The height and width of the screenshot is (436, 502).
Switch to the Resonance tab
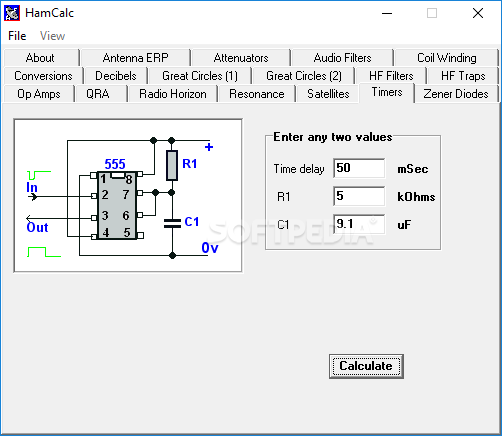click(x=257, y=94)
